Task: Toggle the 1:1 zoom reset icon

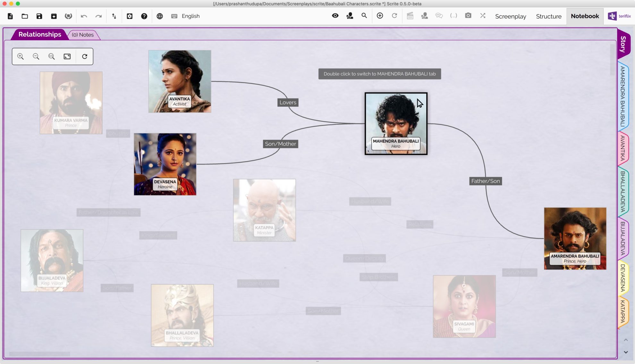Action: point(51,56)
